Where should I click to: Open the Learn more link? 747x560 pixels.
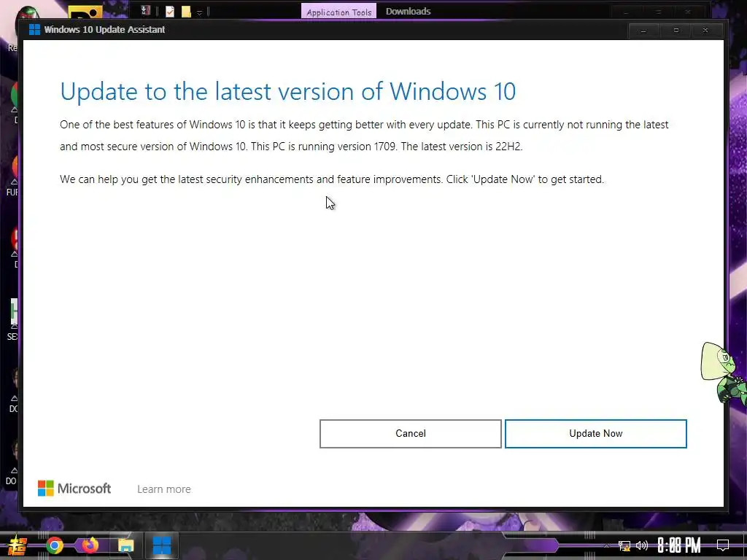(164, 489)
